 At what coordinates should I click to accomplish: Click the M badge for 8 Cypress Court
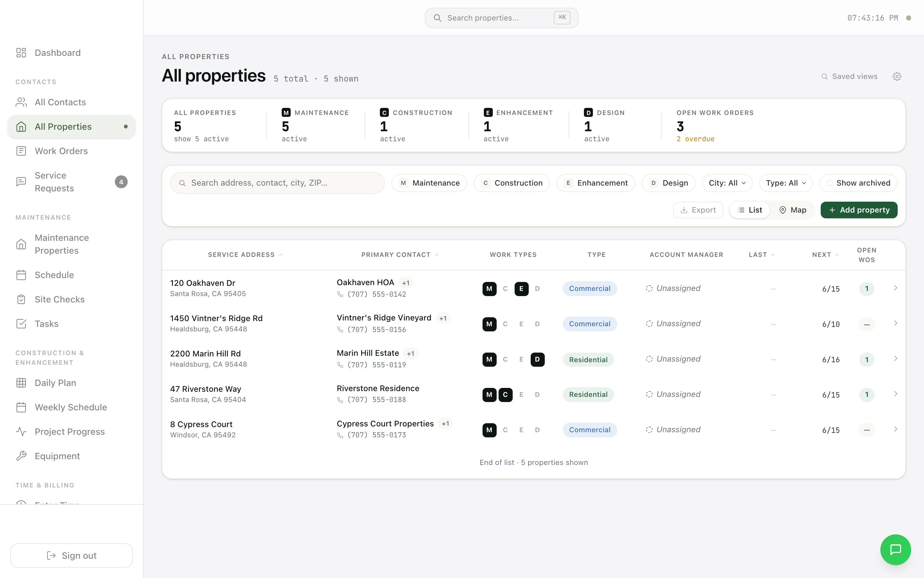click(489, 430)
